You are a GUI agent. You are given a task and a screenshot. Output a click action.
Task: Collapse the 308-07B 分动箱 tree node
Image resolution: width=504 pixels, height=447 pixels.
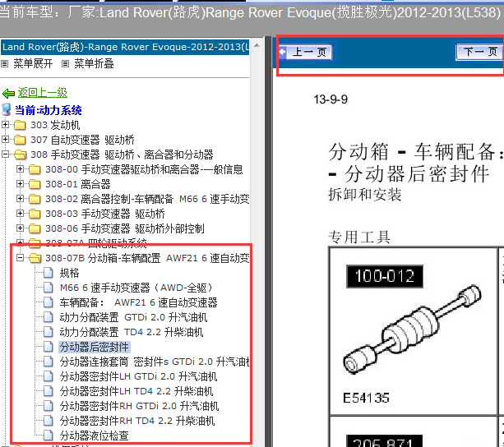coord(21,258)
